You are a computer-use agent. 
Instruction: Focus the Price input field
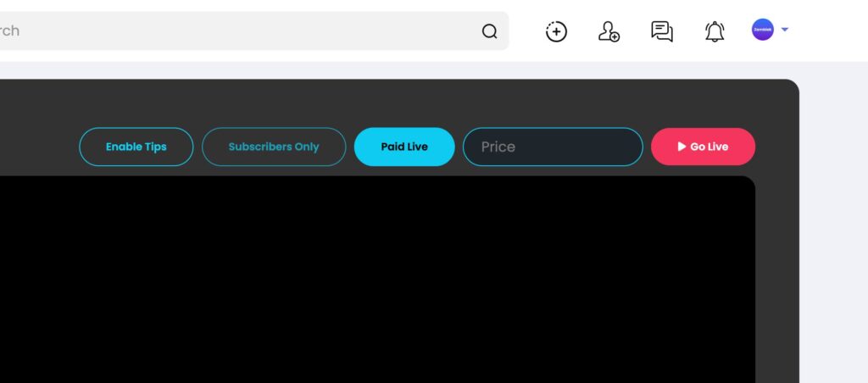553,147
